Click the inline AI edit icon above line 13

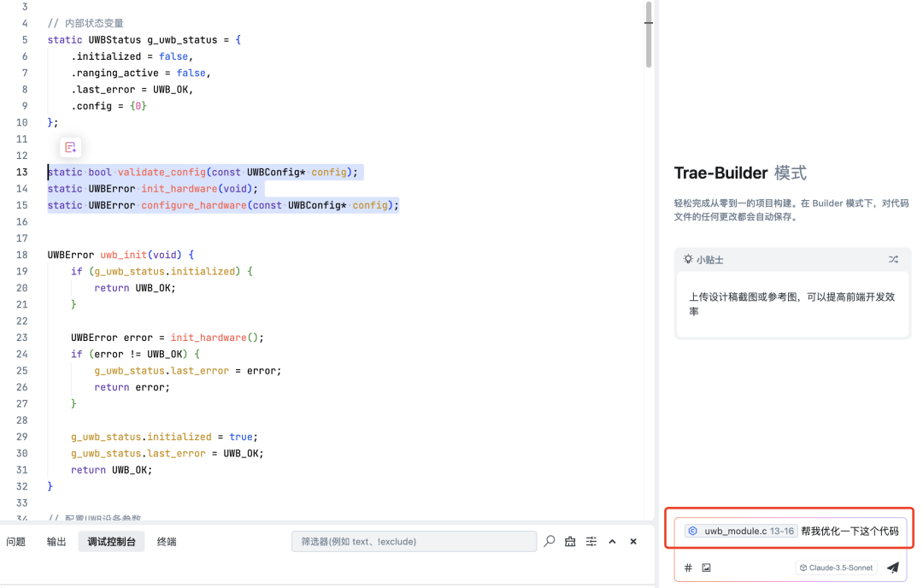tap(71, 147)
